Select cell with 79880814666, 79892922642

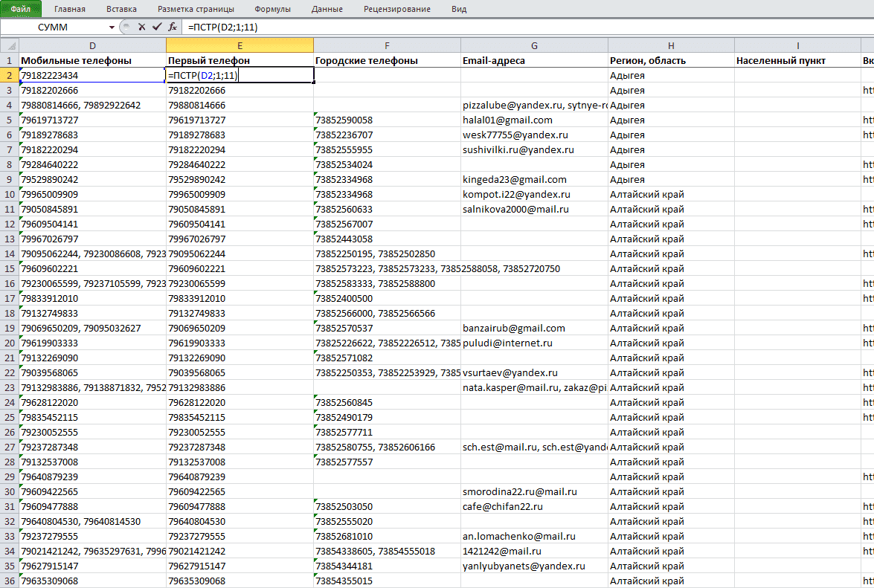(x=92, y=105)
